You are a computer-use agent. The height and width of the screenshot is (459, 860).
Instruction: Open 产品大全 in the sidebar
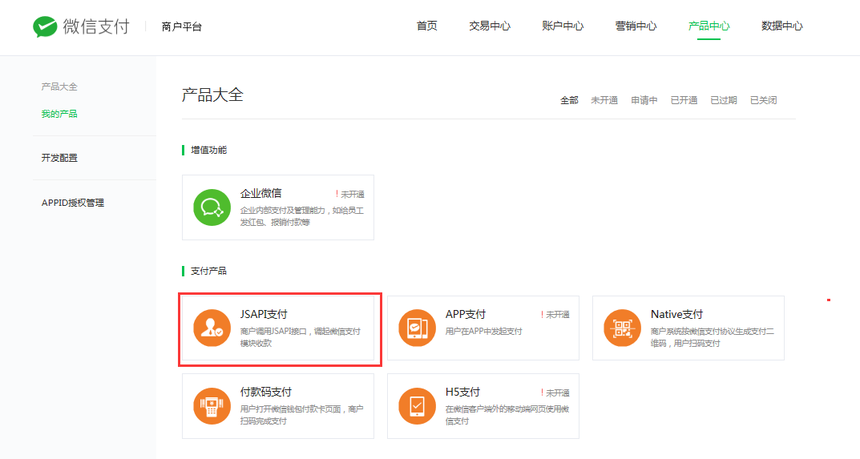pyautogui.click(x=59, y=87)
